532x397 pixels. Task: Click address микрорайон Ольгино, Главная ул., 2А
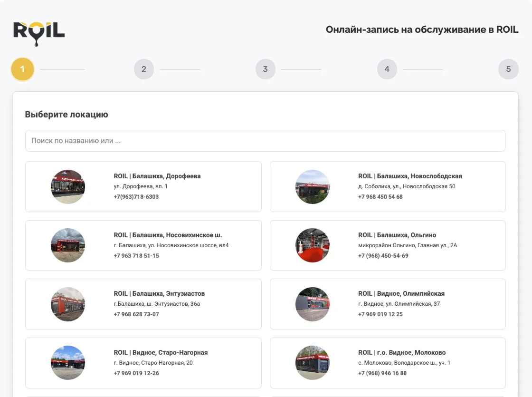(x=408, y=245)
